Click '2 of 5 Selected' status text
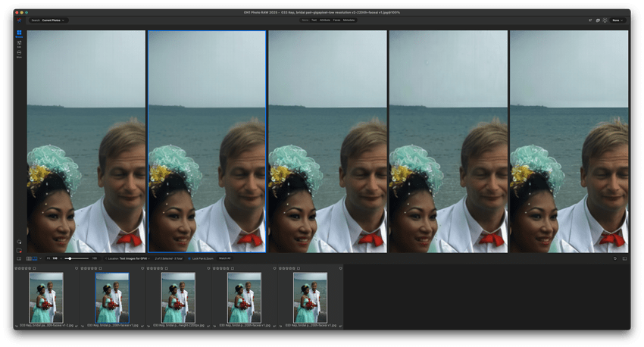The width and height of the screenshot is (644, 347). 168,258
